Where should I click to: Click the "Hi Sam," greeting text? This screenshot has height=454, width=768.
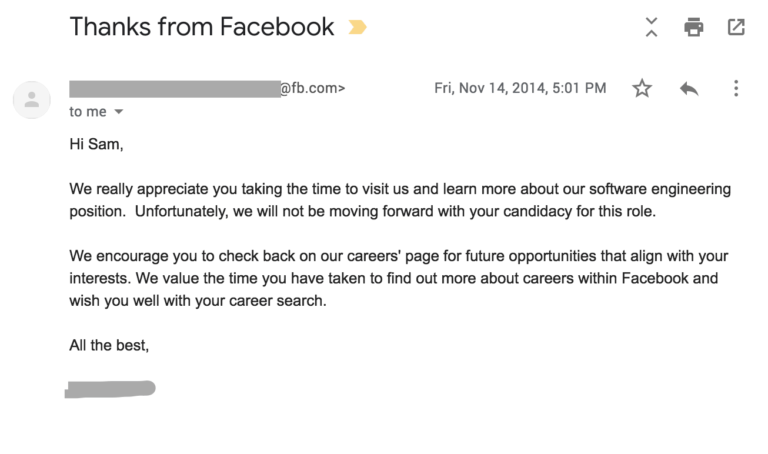tap(96, 144)
